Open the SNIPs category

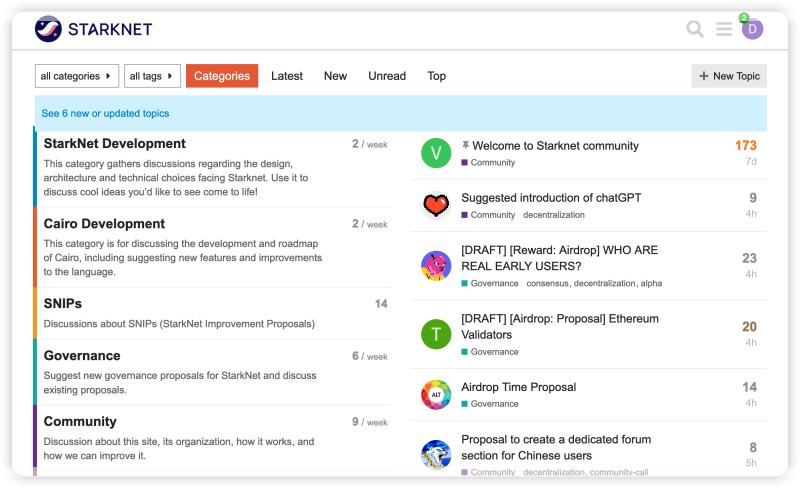pos(63,303)
